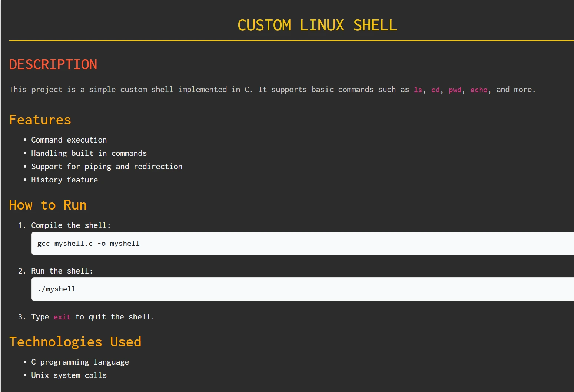Click the C programming language list item
The height and width of the screenshot is (392, 574).
click(80, 362)
